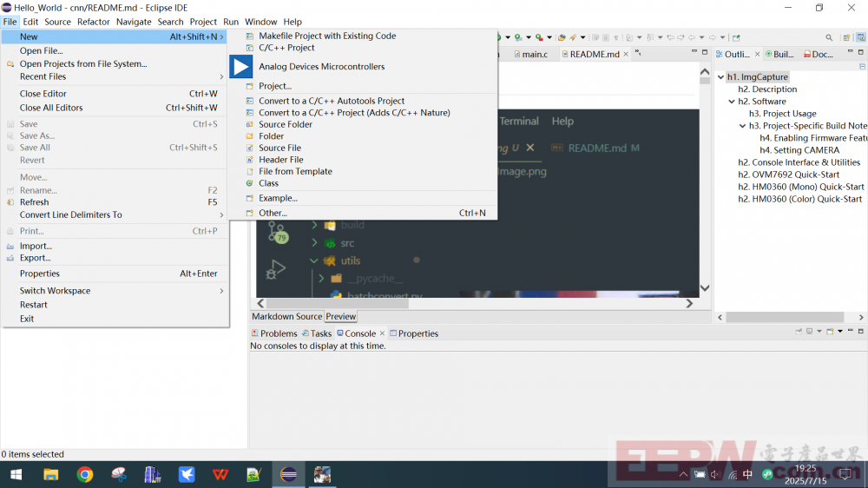Click the Pin Editor toolbar icon
868x488 pixels.
[x=736, y=37]
